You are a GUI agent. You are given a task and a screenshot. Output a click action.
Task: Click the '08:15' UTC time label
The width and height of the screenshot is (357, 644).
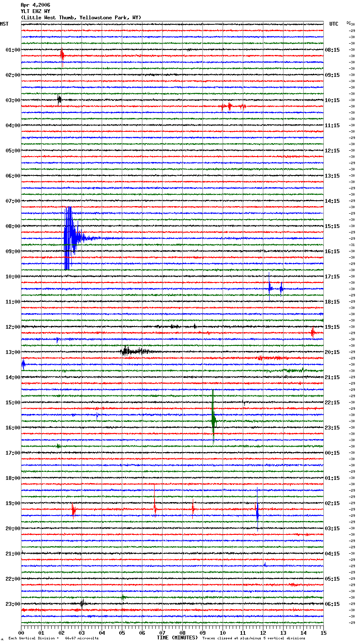click(332, 50)
